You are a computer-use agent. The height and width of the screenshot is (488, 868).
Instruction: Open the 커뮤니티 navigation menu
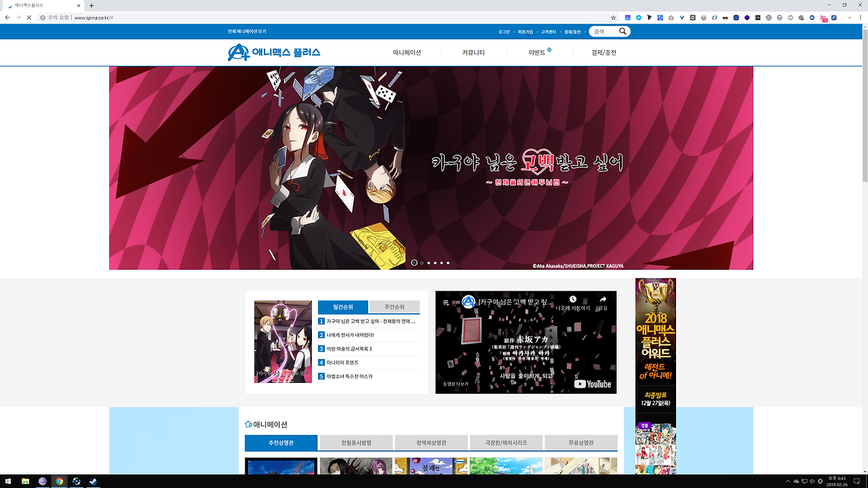pos(473,52)
